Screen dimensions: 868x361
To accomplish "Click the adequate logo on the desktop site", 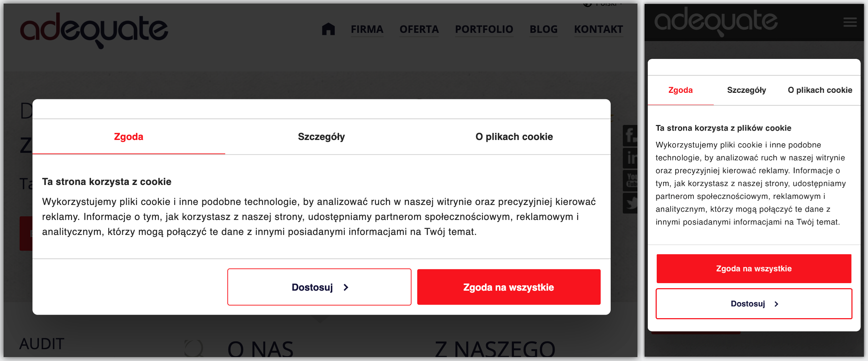I will point(94,30).
